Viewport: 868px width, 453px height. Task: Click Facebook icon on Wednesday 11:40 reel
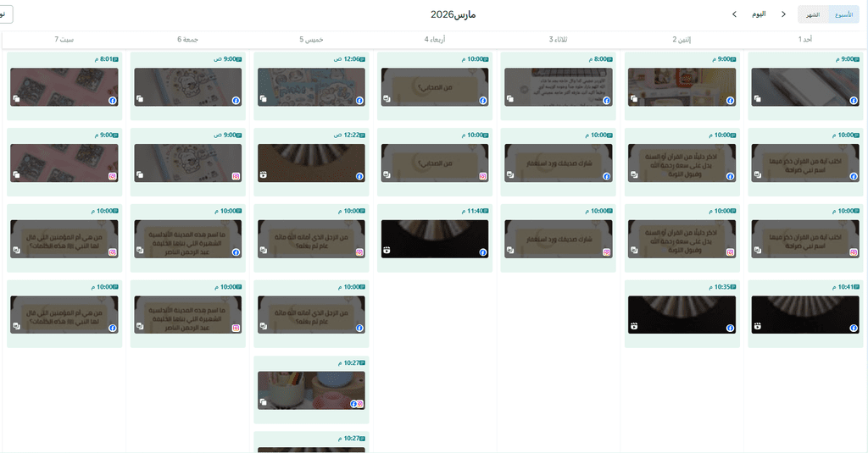(x=482, y=252)
